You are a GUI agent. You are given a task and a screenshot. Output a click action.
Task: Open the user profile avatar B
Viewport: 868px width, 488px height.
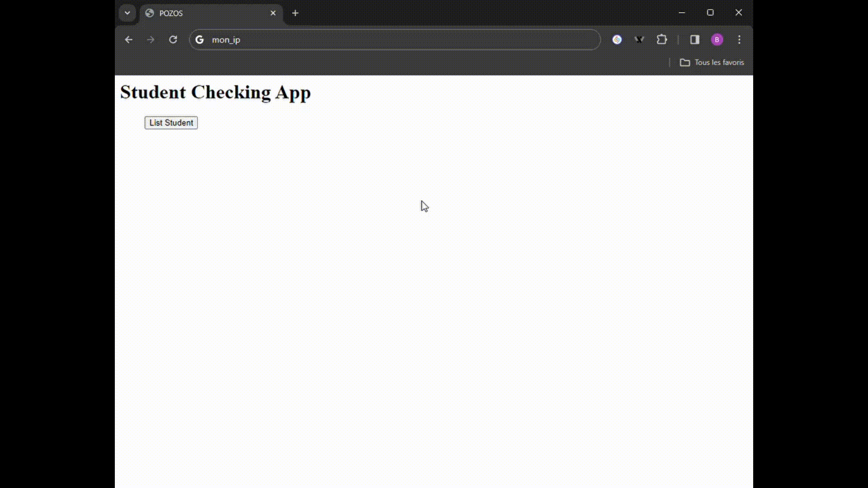pyautogui.click(x=717, y=40)
